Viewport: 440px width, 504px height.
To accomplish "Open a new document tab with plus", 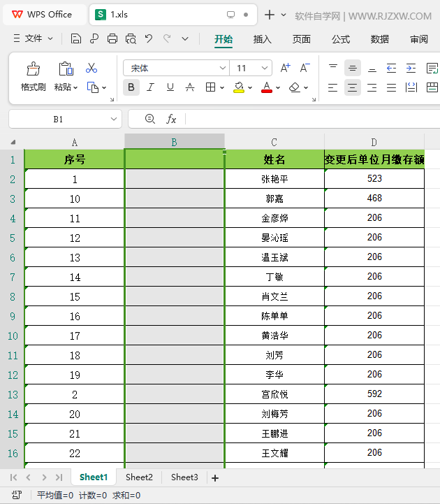I will click(270, 15).
